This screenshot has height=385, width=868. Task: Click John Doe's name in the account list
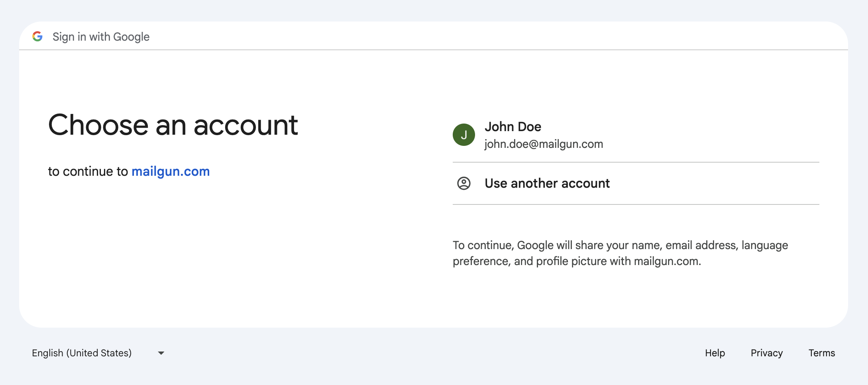[513, 126]
